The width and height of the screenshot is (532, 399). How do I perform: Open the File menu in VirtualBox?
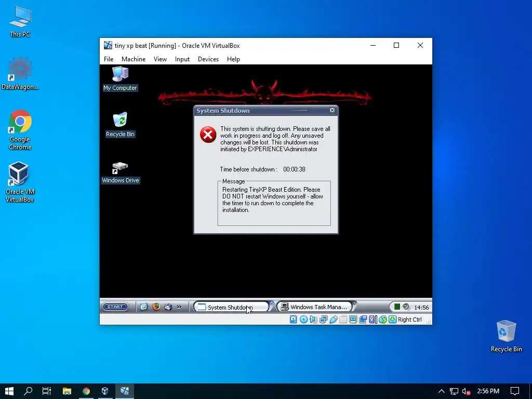click(109, 59)
